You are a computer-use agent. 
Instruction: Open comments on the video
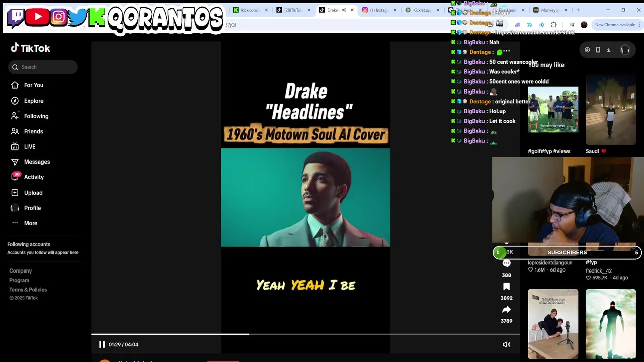[506, 263]
